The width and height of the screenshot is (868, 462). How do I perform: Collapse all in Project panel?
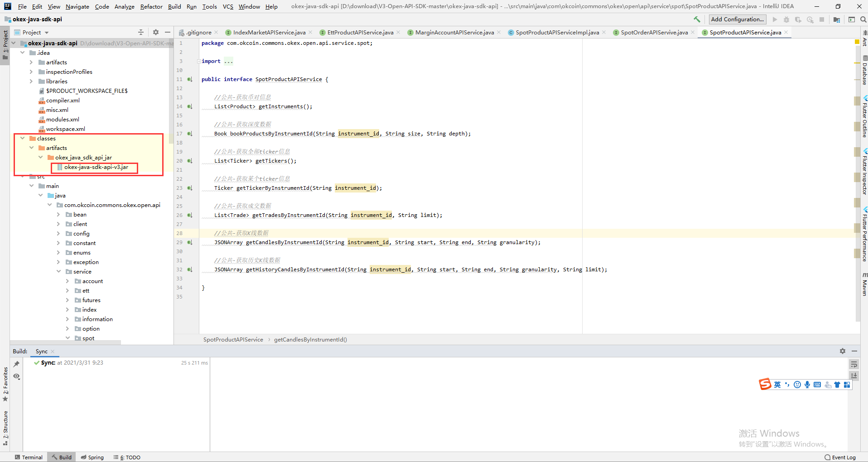(x=141, y=32)
